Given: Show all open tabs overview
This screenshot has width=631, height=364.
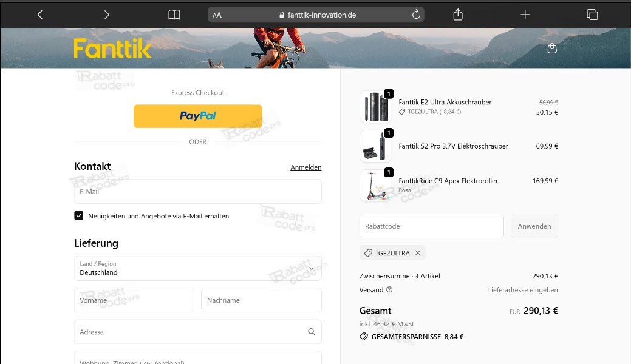Looking at the screenshot, I should (x=592, y=15).
